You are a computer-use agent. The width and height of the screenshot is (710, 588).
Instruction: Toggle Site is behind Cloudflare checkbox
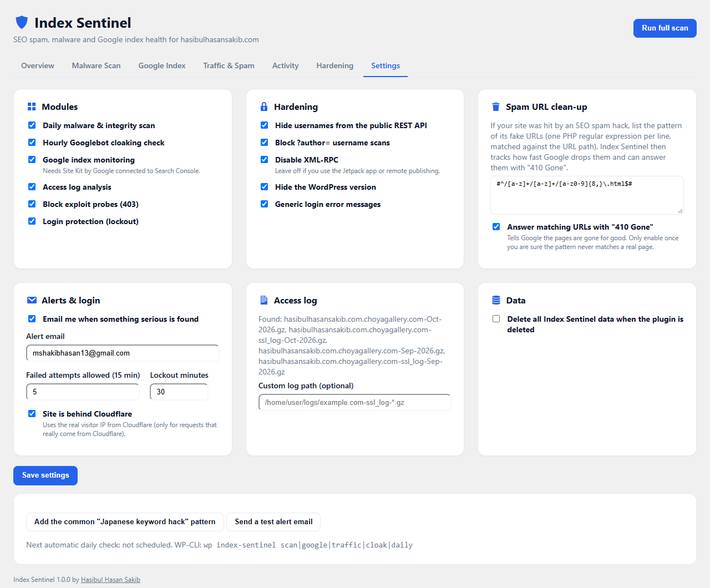coord(32,414)
